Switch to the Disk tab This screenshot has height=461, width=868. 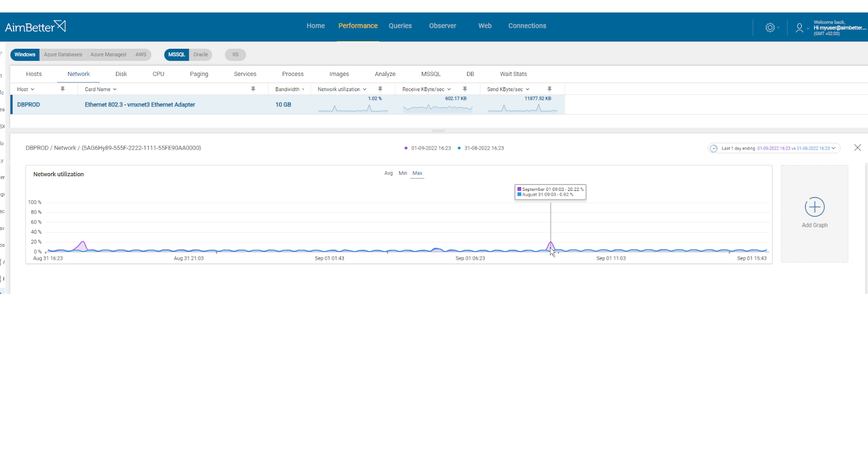coord(121,74)
